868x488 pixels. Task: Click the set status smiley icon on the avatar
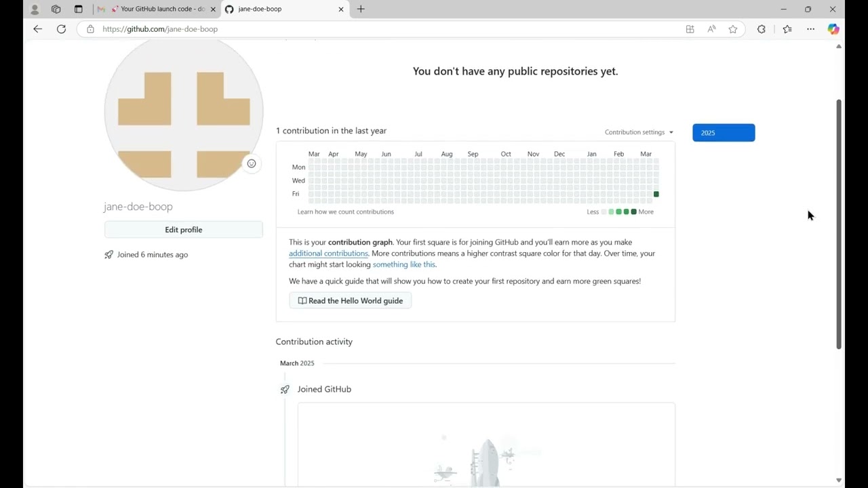(252, 163)
